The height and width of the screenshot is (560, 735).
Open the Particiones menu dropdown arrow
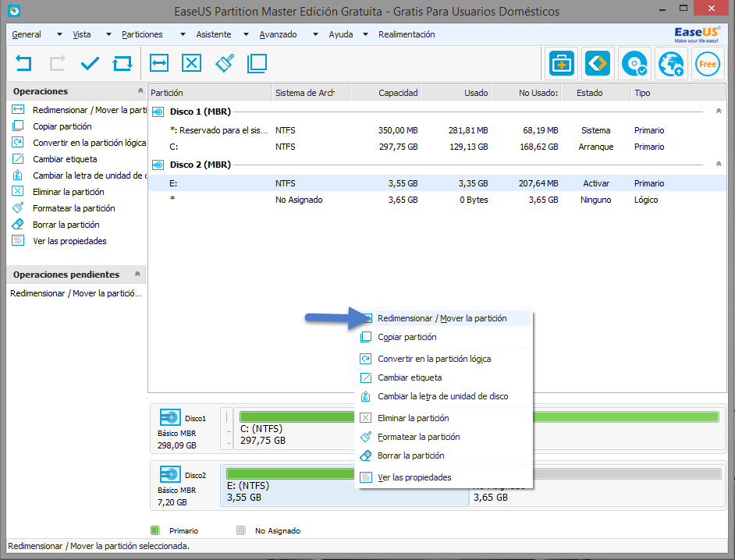tap(183, 34)
